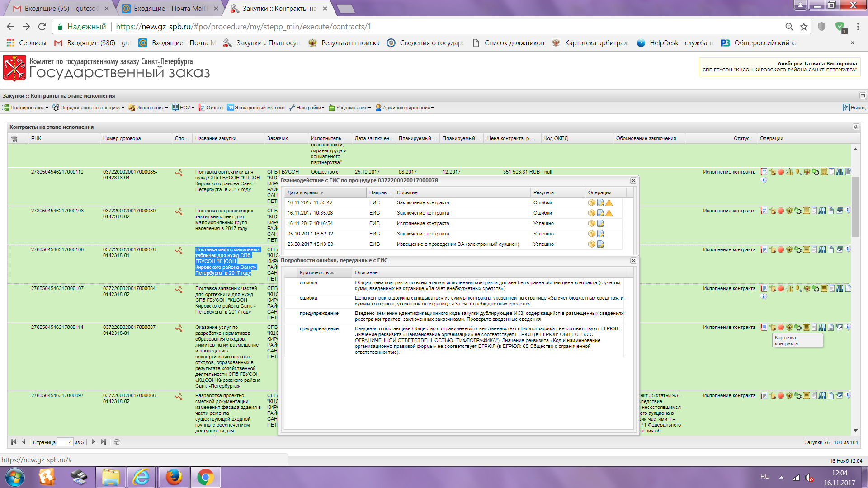Click the filter icon in table header corner
The width and height of the screenshot is (868, 488).
[x=14, y=139]
